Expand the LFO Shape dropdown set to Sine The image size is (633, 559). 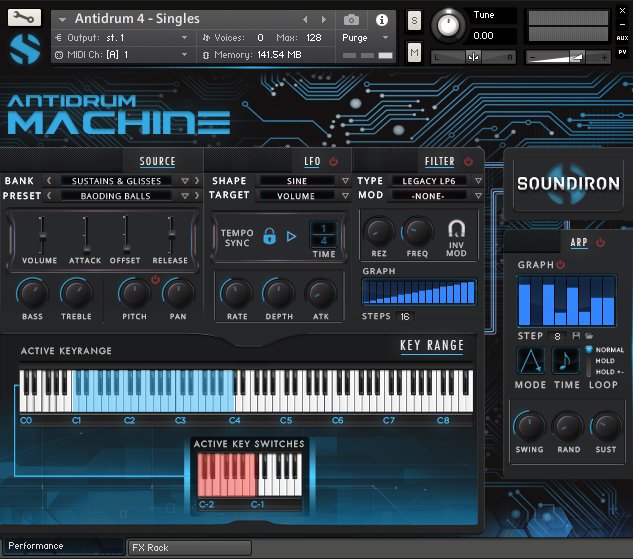click(x=297, y=181)
